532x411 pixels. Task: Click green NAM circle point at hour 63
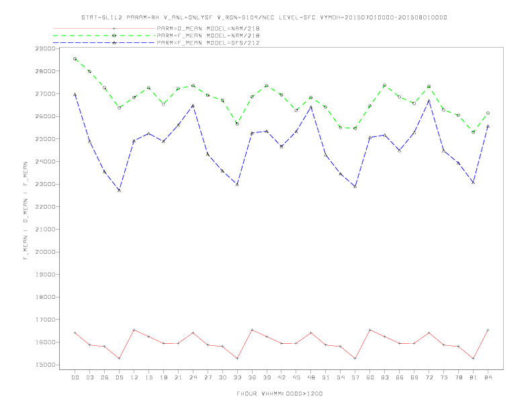(385, 85)
